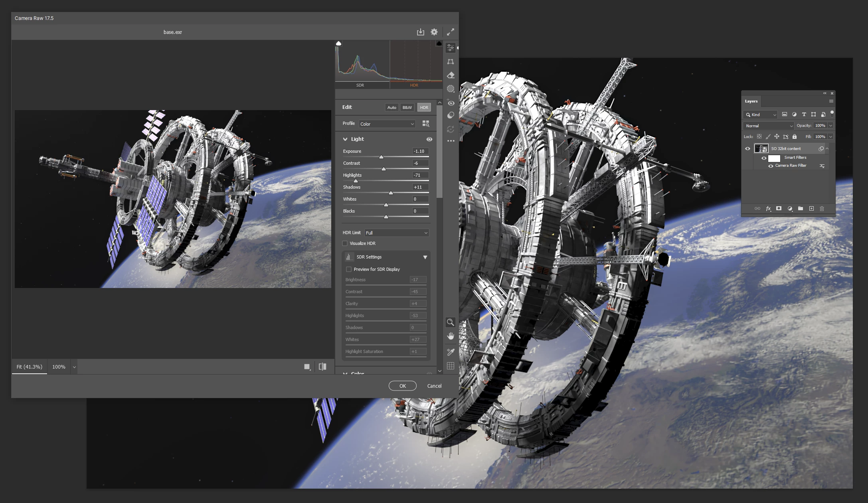Select the Geometry tool in Camera Raw

tap(451, 62)
